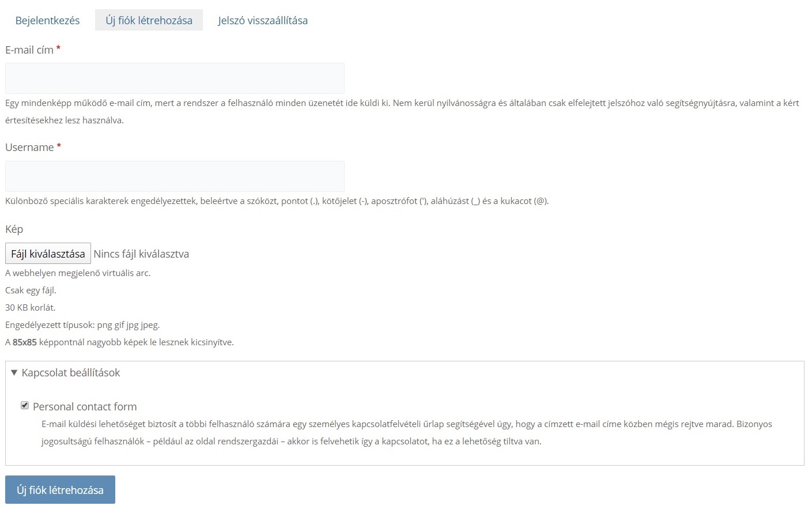
Task: Select the Új fiók létrehozása tab
Action: click(149, 20)
